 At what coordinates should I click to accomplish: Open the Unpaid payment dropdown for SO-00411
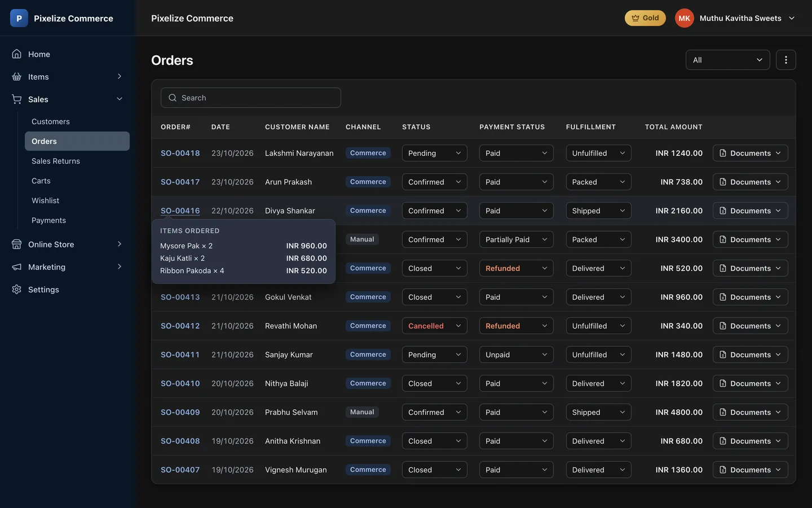point(516,354)
